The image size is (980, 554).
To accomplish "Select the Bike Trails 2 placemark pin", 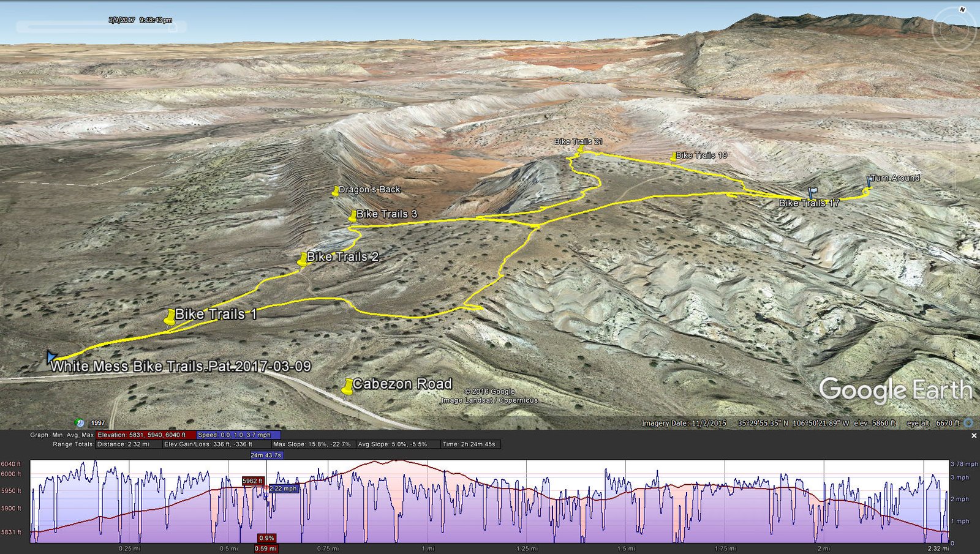I will point(303,260).
